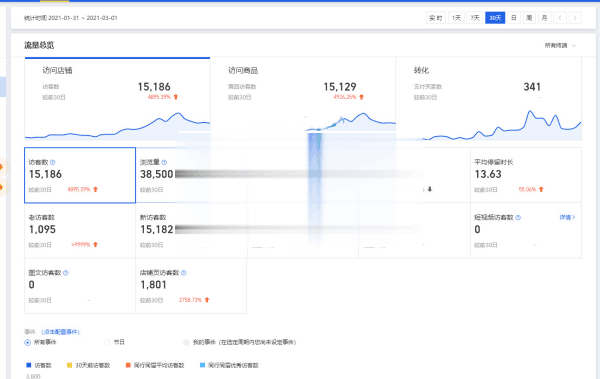Select 我的事件 radio button
Image resolution: width=600 pixels, height=379 pixels.
pos(186,343)
